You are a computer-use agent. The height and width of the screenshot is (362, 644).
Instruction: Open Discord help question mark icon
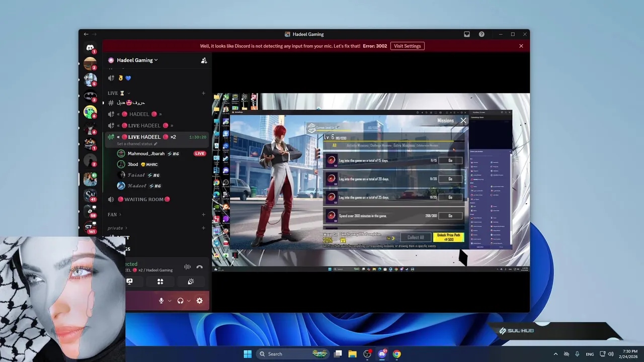tap(481, 34)
